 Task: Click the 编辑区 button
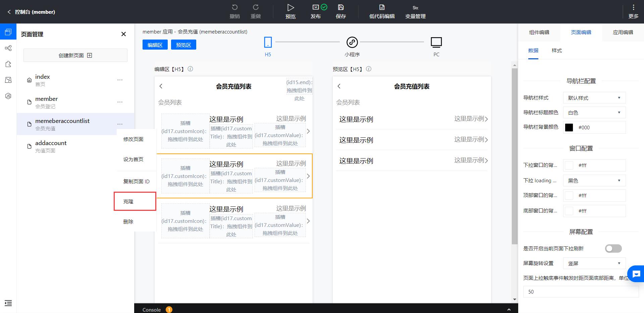(x=155, y=45)
